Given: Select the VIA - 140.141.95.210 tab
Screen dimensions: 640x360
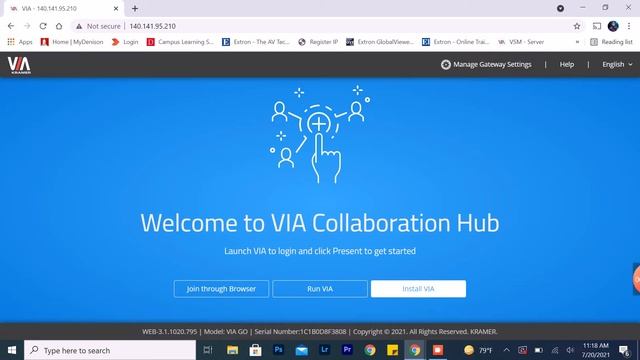Looking at the screenshot, I should (63, 8).
